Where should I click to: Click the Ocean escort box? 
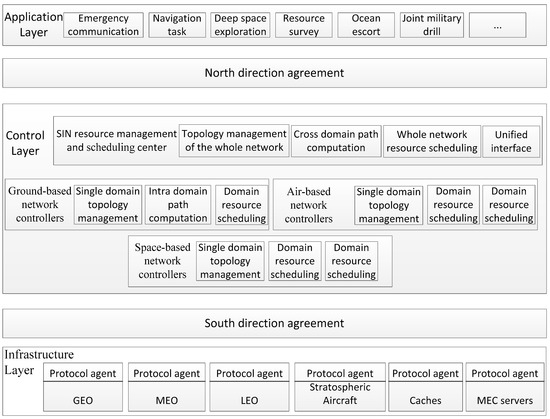coord(366,25)
